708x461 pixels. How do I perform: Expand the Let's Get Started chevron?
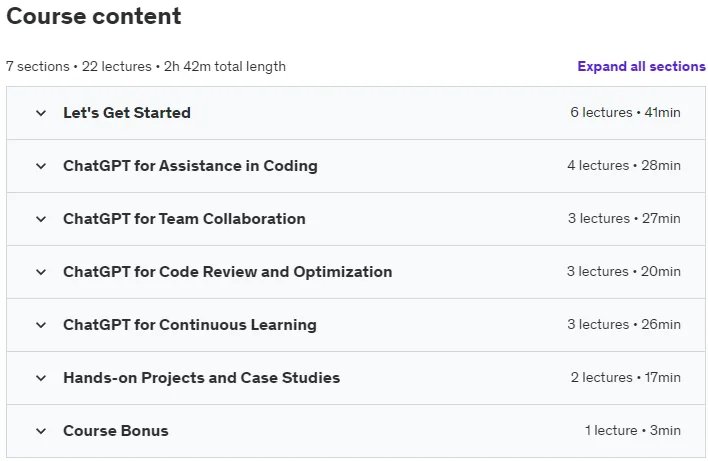(41, 113)
